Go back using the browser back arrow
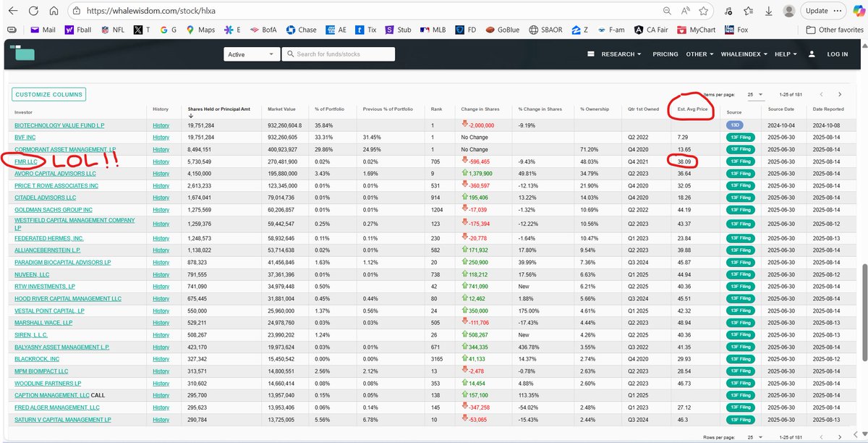The height and width of the screenshot is (443, 868). pyautogui.click(x=14, y=11)
